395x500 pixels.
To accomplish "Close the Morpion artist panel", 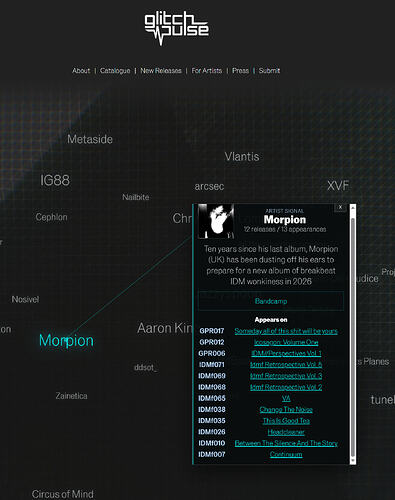I will (x=340, y=207).
